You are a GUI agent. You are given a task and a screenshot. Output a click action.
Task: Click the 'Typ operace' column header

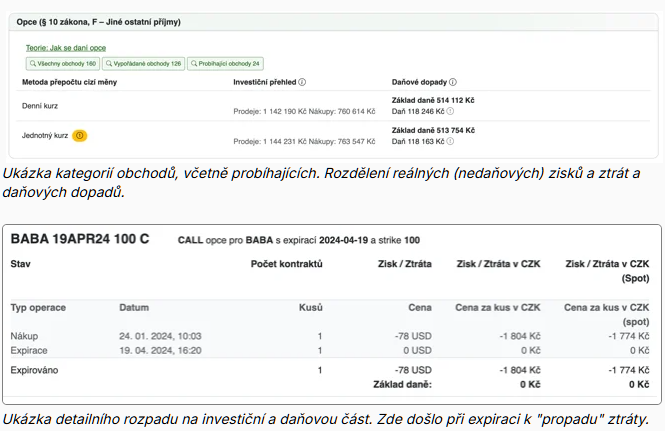click(x=38, y=308)
